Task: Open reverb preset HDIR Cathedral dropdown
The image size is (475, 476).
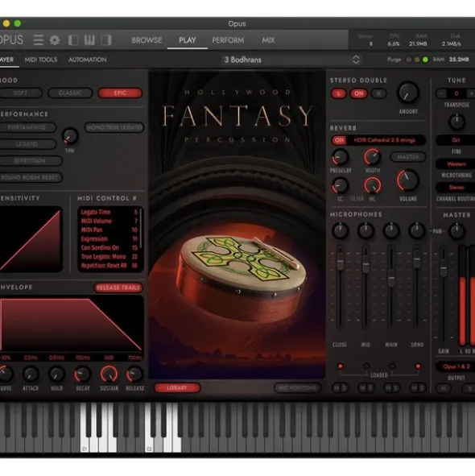Action: (385, 140)
